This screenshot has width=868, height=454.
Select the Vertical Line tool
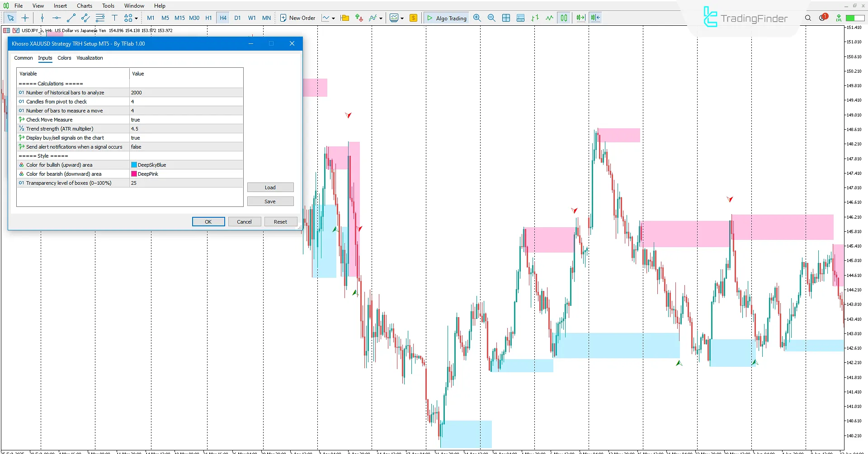click(x=42, y=18)
